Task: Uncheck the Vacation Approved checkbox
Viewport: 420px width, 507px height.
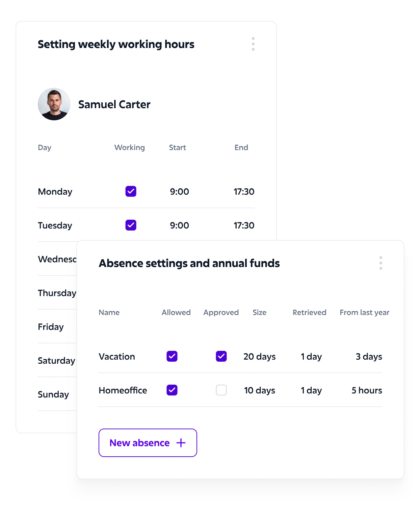Action: point(221,356)
